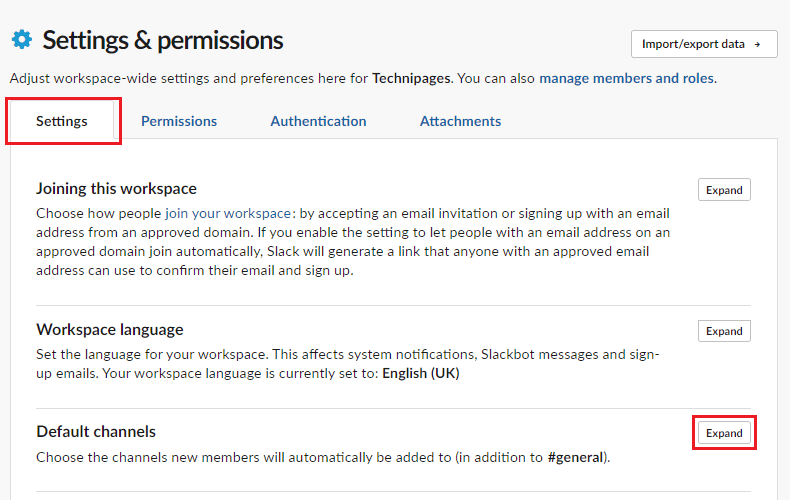Go to the Attachments tab
The width and height of the screenshot is (790, 500).
(x=460, y=121)
